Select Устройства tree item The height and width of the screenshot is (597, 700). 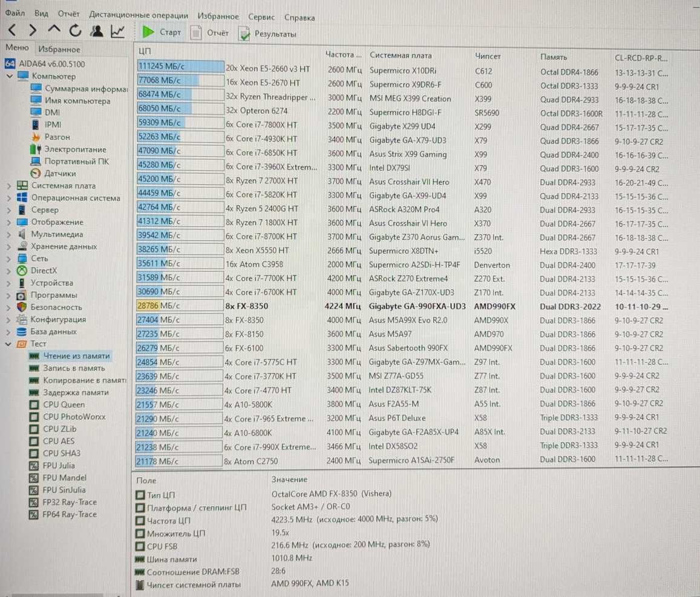click(45, 282)
